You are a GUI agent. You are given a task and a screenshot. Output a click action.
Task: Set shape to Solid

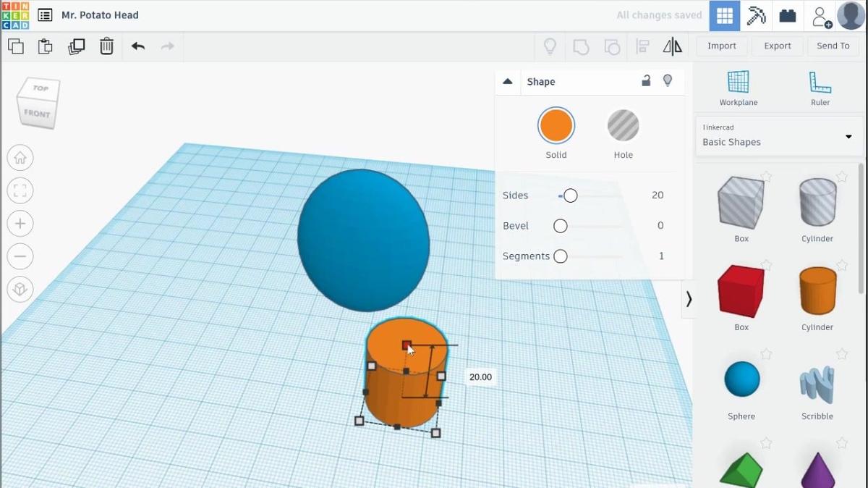click(556, 126)
